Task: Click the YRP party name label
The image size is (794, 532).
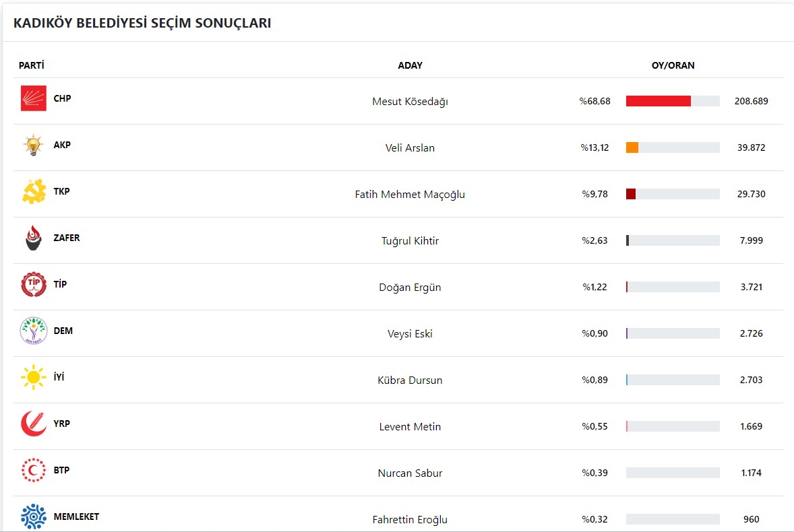Action: click(x=62, y=424)
